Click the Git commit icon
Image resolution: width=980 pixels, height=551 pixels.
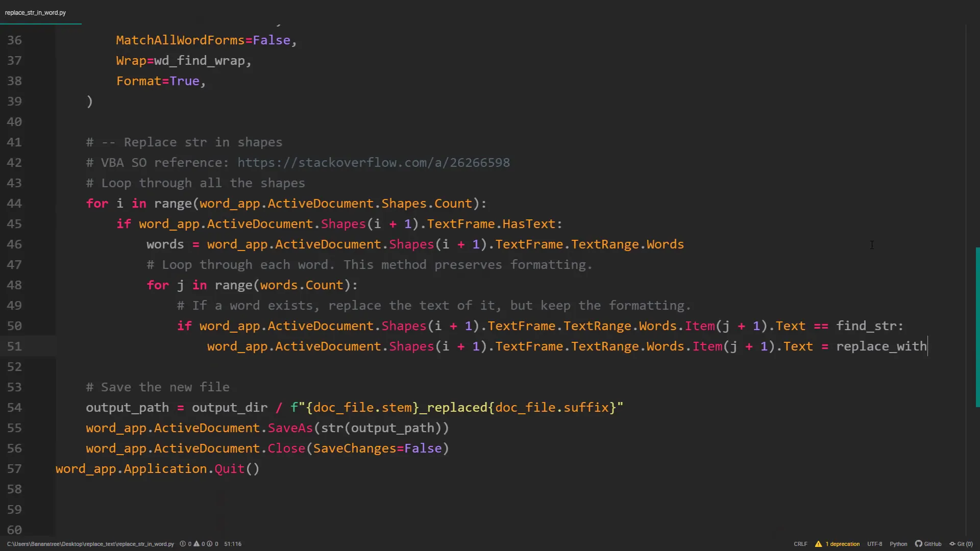point(952,544)
